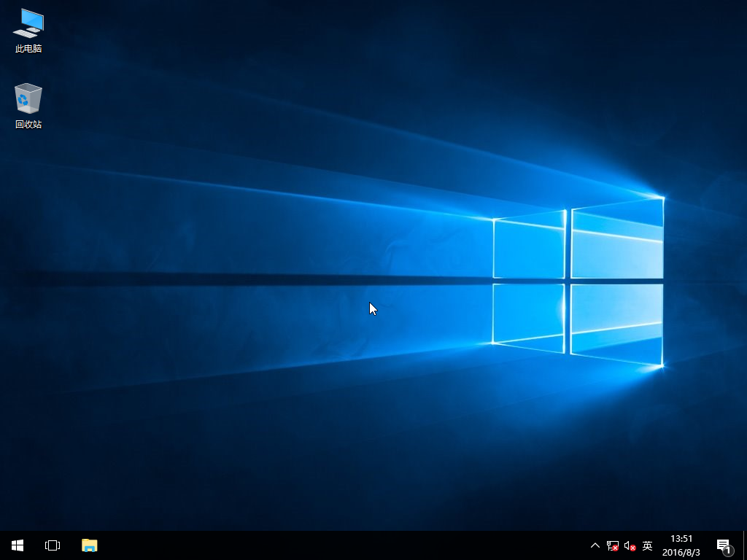The image size is (747, 560).
Task: Toggle the 英 input method indicator
Action: pyautogui.click(x=647, y=545)
